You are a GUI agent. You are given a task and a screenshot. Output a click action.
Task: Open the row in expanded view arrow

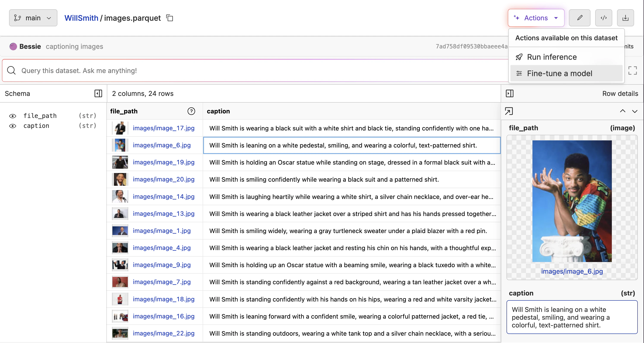pos(509,111)
